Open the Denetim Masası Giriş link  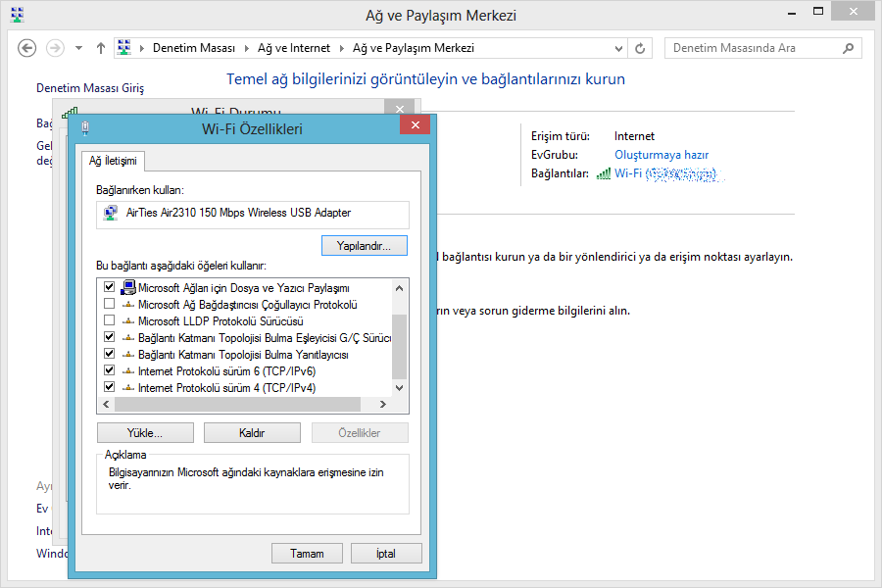pyautogui.click(x=90, y=88)
